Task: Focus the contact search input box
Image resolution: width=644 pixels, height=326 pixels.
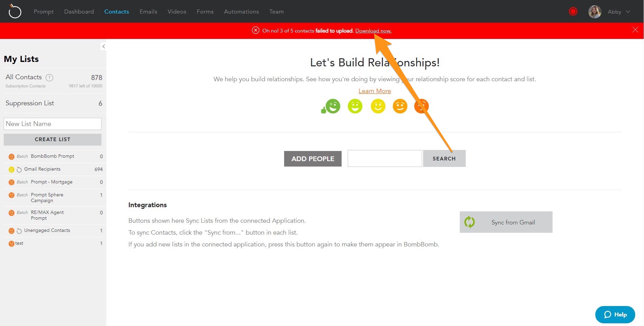Action: coord(385,158)
